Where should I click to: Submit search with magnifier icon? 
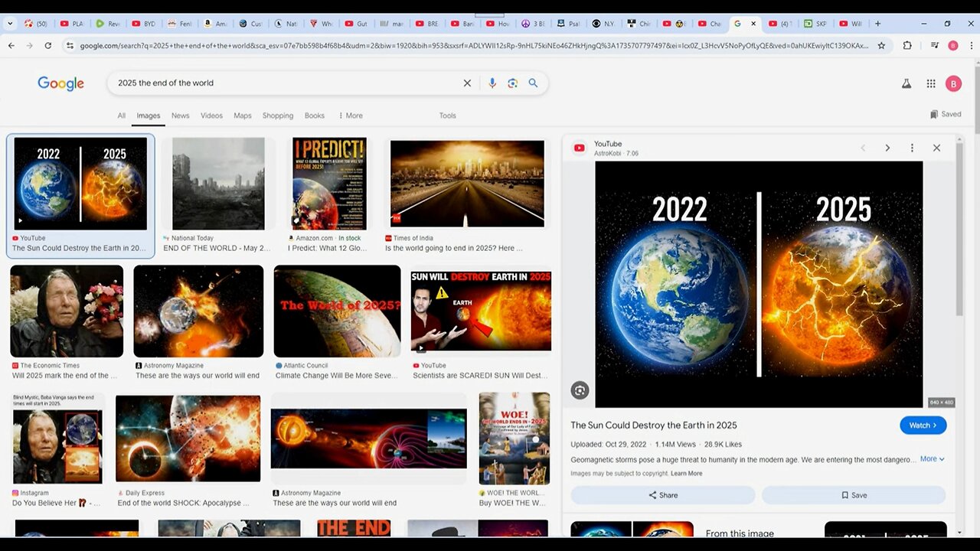click(x=533, y=83)
